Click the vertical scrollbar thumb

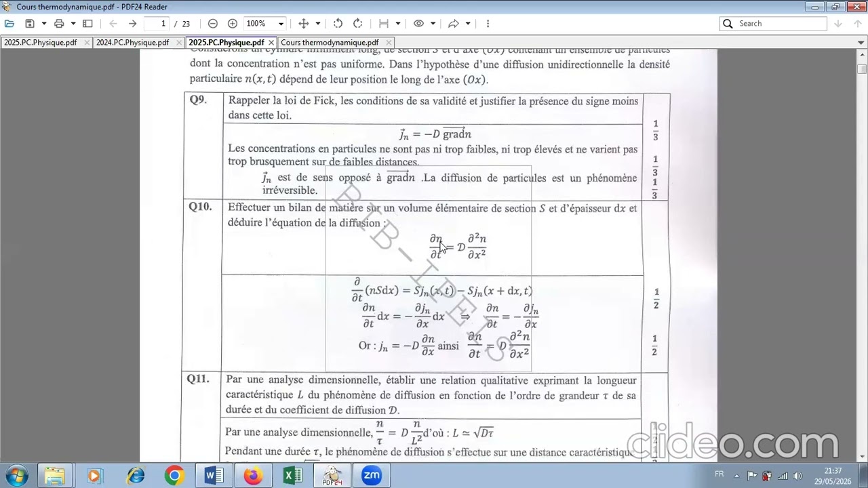[x=862, y=69]
